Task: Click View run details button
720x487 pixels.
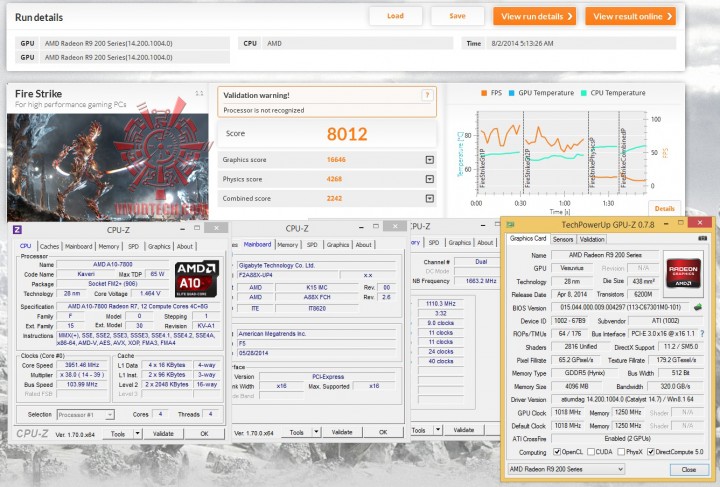Action: (x=534, y=17)
